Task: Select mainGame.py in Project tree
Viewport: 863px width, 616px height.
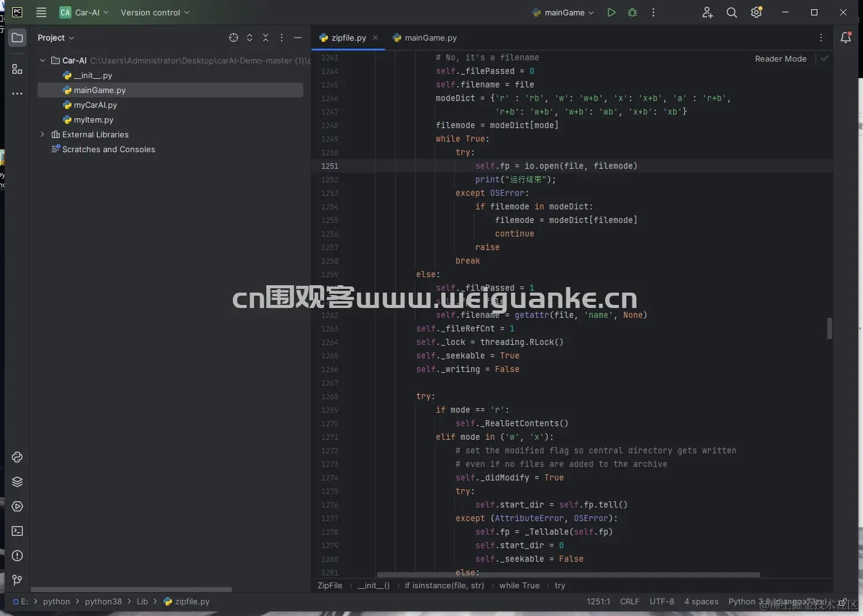Action: click(170, 90)
